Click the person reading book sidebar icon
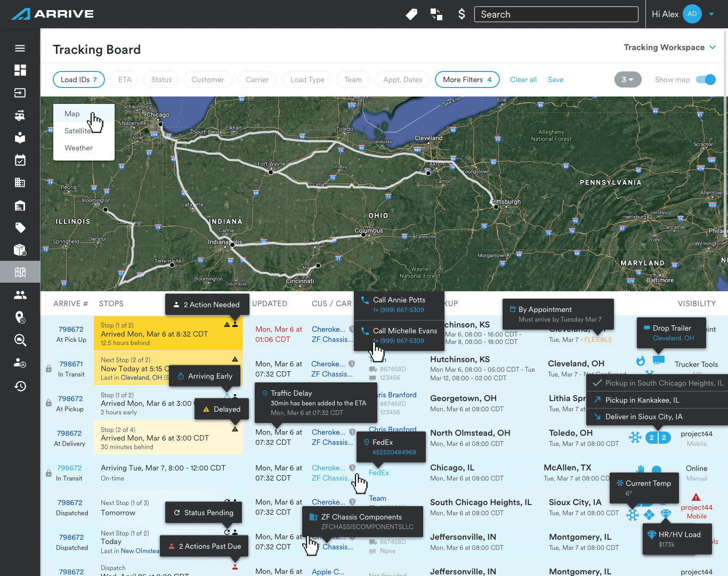Image resolution: width=728 pixels, height=576 pixels. coord(20,138)
